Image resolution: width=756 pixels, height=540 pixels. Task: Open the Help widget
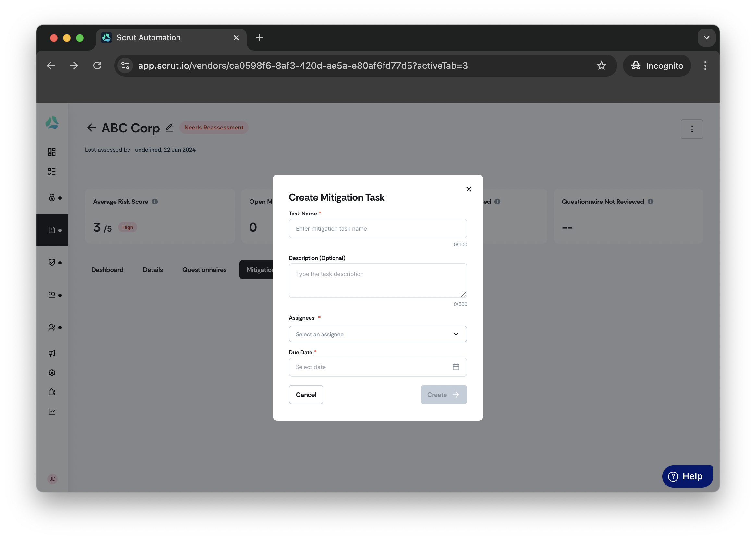click(687, 476)
